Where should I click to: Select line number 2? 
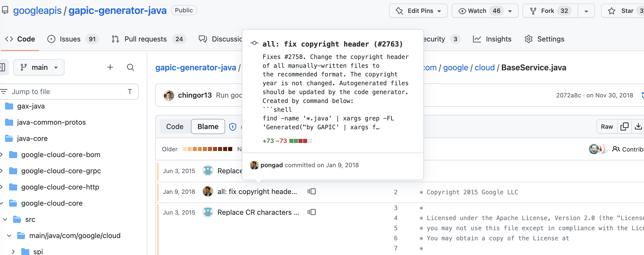pos(396,192)
